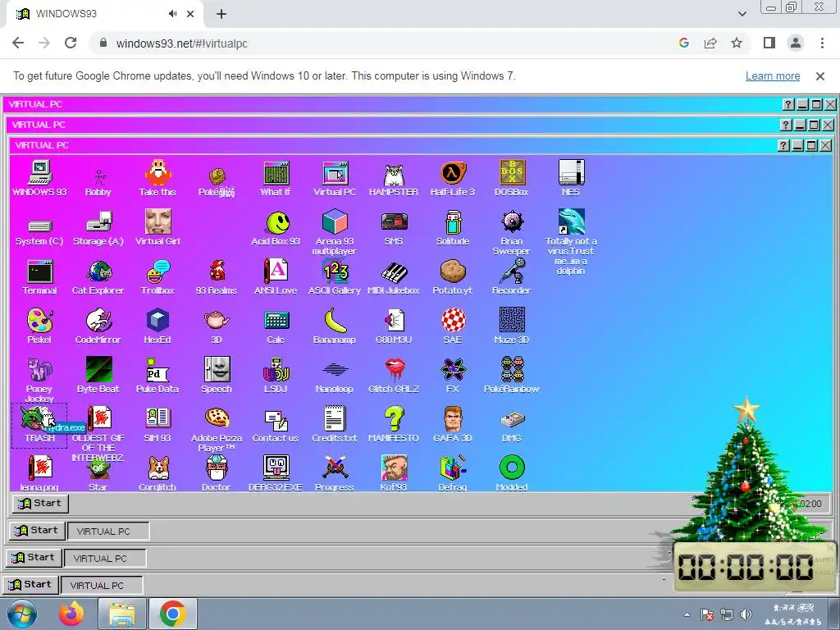Bookmark this page with the star
840x630 pixels.
pos(737,43)
